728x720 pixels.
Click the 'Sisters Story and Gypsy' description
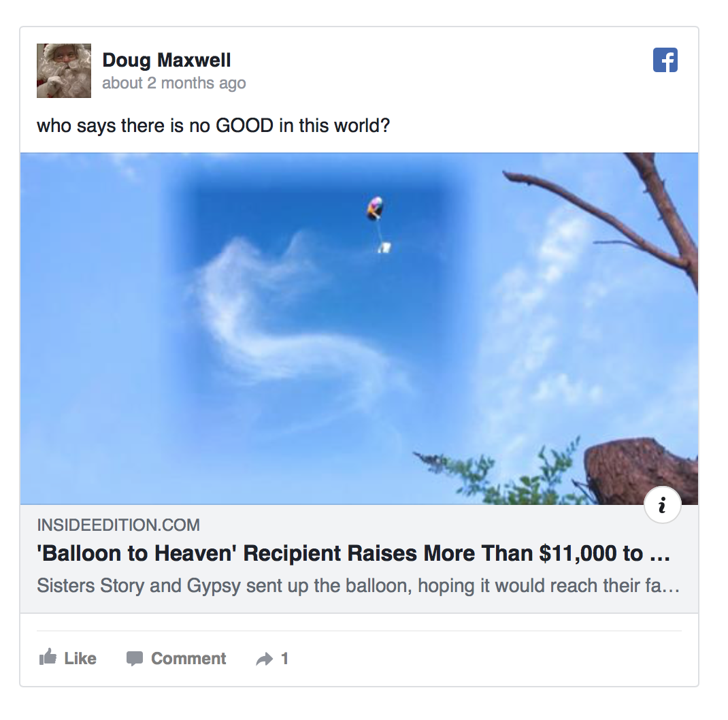click(358, 586)
